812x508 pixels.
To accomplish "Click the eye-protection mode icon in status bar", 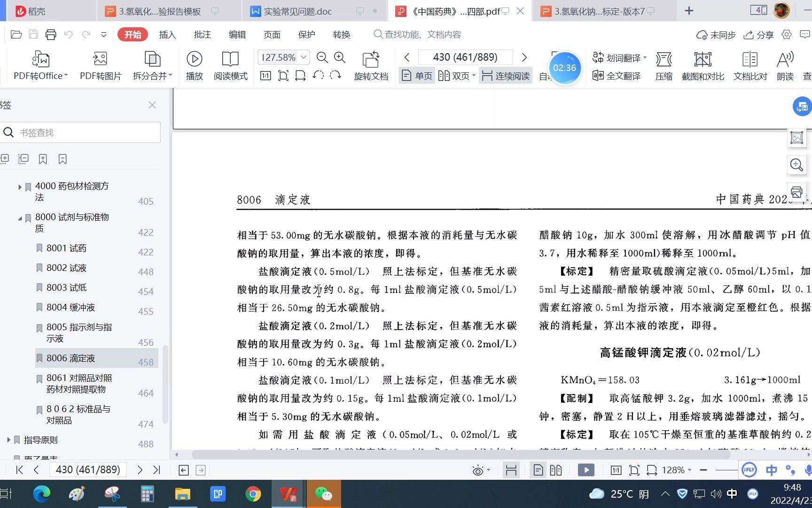I will pyautogui.click(x=477, y=470).
